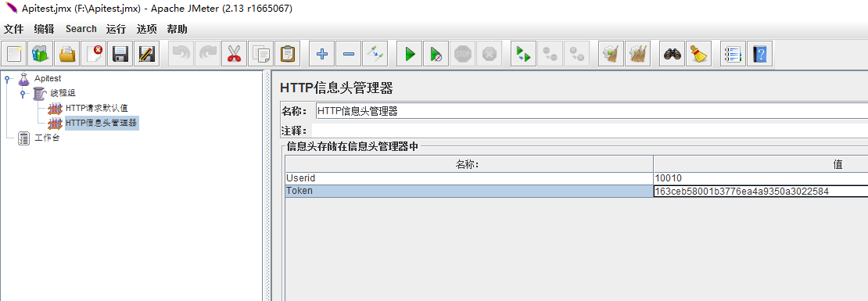Open the Search menu
This screenshot has height=301, width=868.
pos(81,30)
